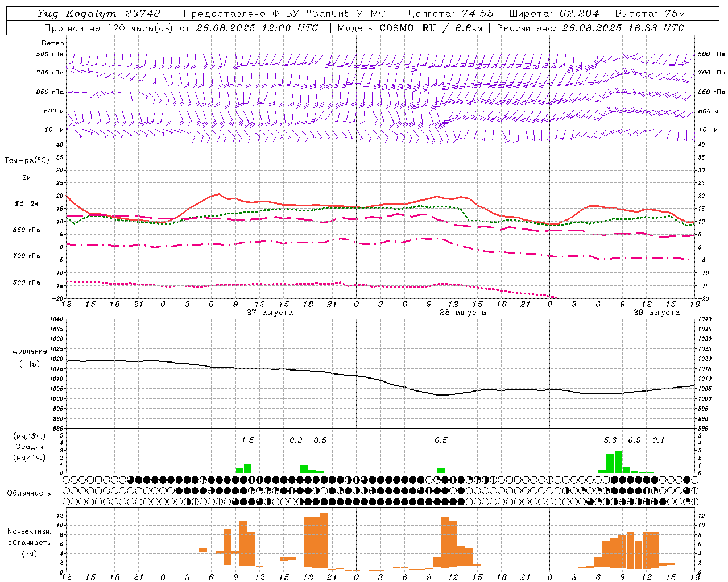The image size is (728, 582).
Task: Click the dashed line under Td 2м legend
Action: pos(26,210)
